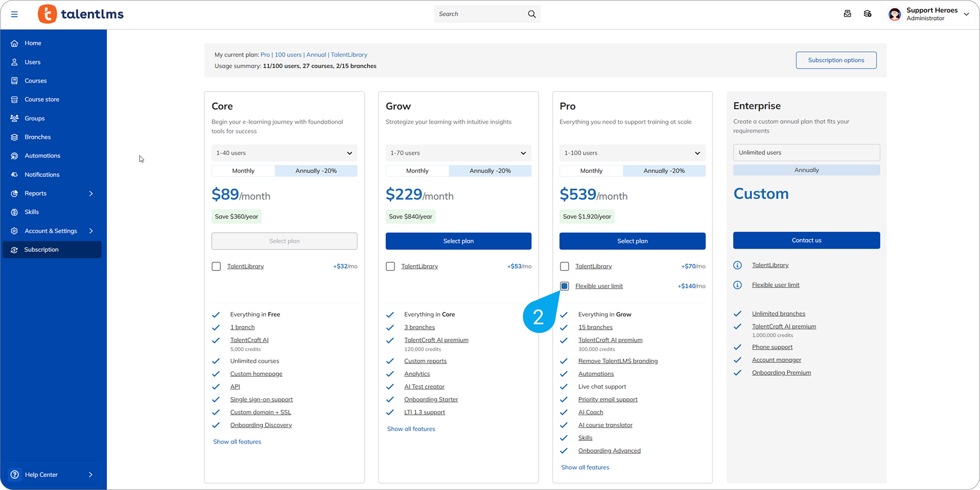Click the Automations sidebar icon

pyautogui.click(x=14, y=156)
